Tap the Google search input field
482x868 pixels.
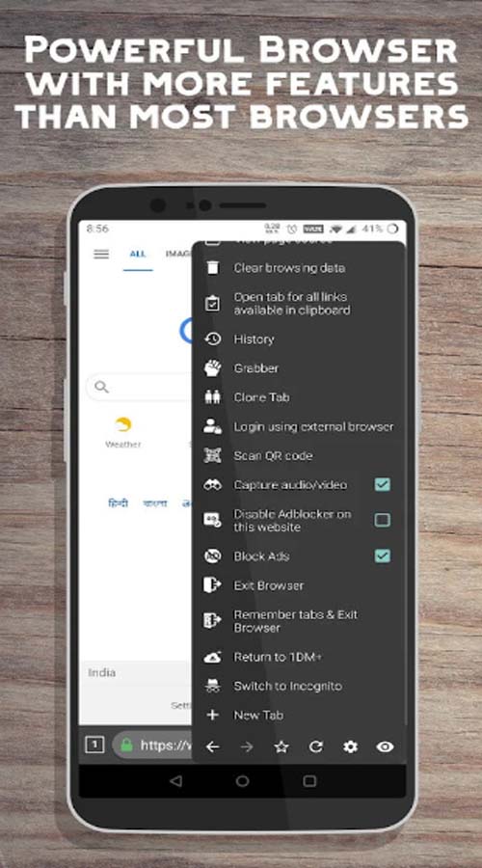point(140,387)
